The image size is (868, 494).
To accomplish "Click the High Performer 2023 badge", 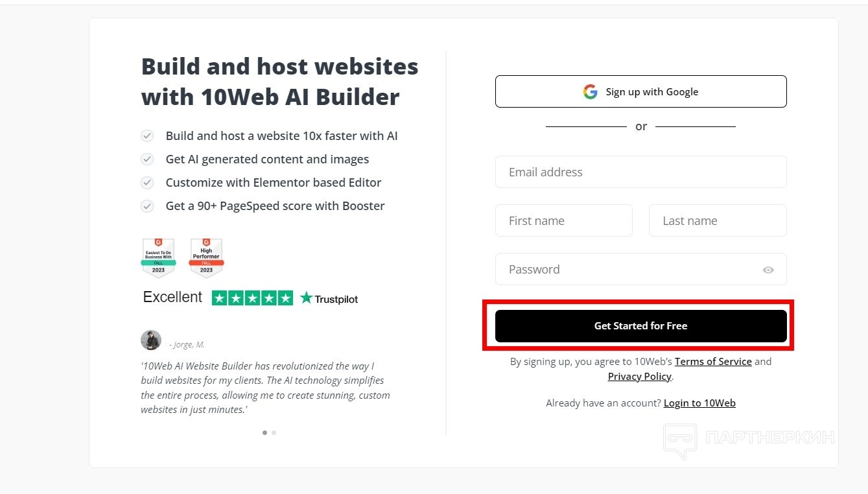I will (x=206, y=258).
